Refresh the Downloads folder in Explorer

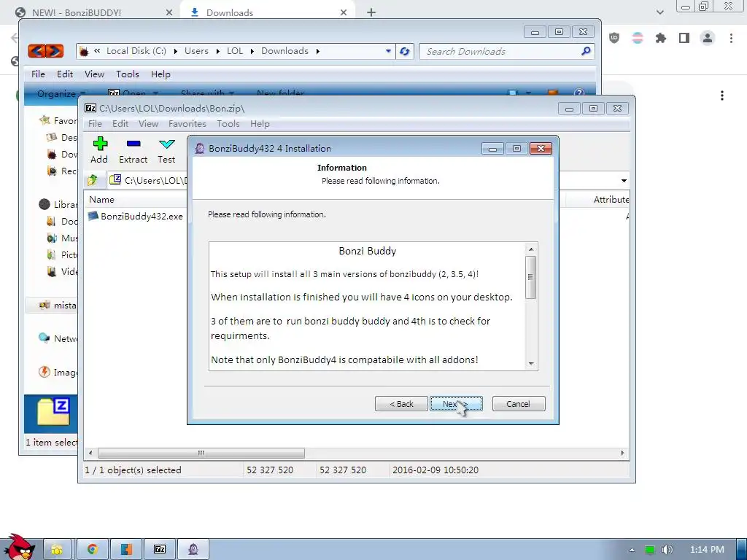404,51
